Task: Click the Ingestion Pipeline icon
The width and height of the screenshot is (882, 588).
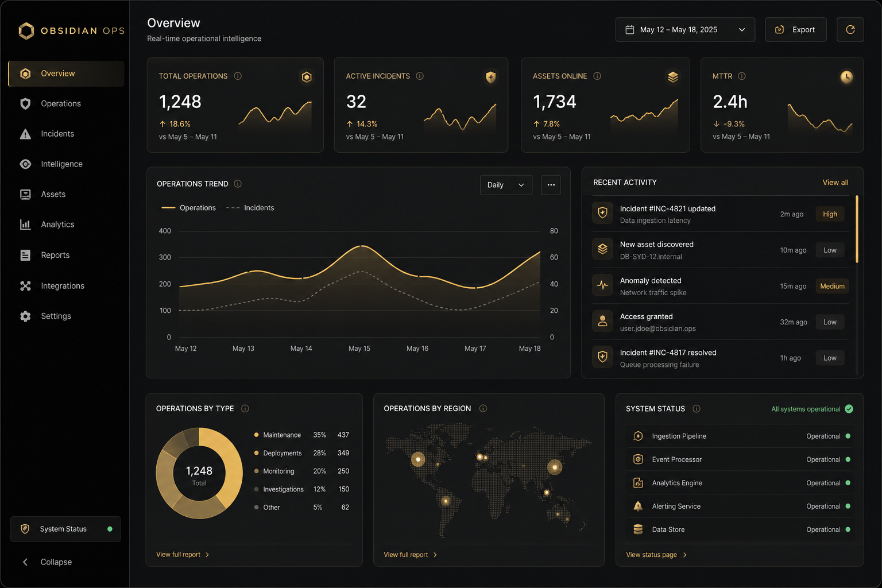Action: (x=638, y=436)
